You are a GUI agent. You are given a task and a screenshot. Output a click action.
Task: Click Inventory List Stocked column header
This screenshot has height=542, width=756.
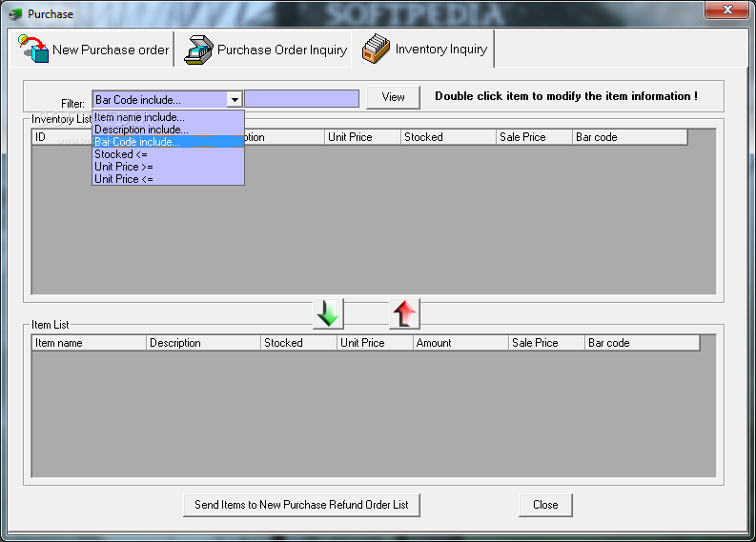[448, 137]
